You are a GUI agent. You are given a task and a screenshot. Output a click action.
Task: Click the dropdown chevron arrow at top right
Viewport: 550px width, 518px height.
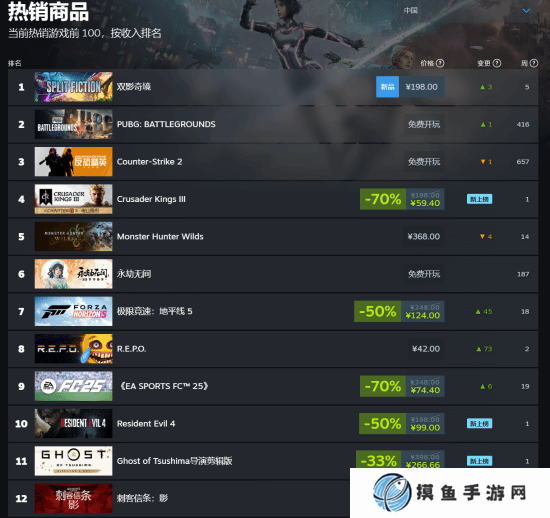[x=526, y=11]
